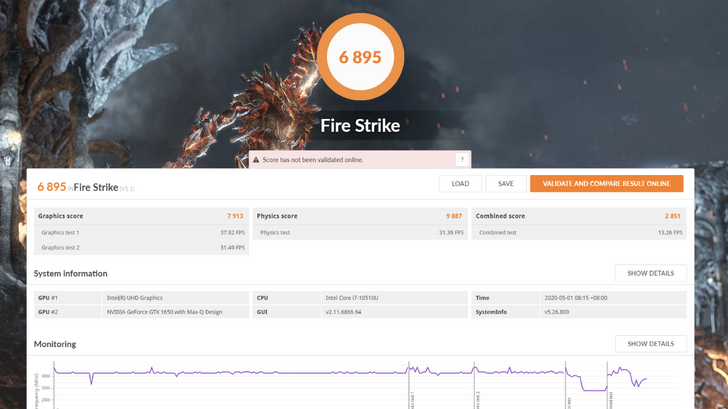The image size is (728, 409).
Task: Click the Graphics test 2 row
Action: (139, 247)
